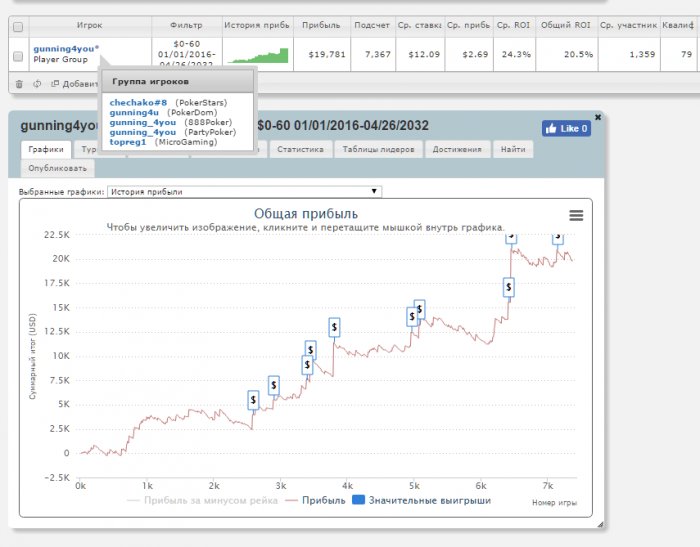Image resolution: width=700 pixels, height=547 pixels.
Task: Click the dollar marker at 15K near 6.4k
Action: 509,287
